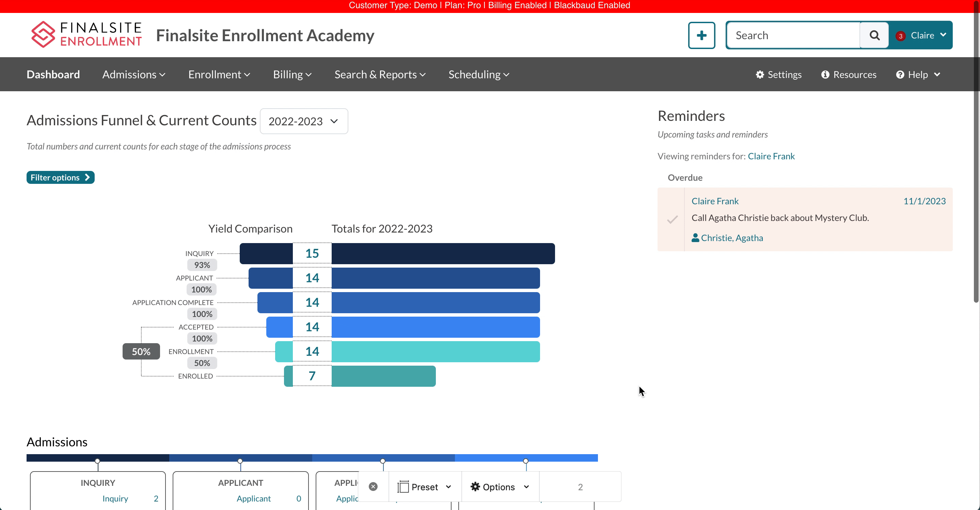Open the Preset dropdown
The image size is (980, 510).
pos(425,487)
